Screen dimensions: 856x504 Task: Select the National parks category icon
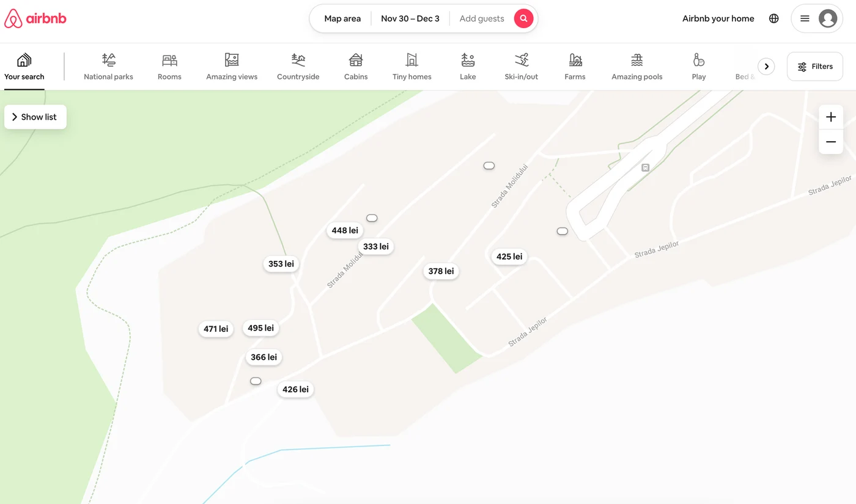(x=109, y=60)
